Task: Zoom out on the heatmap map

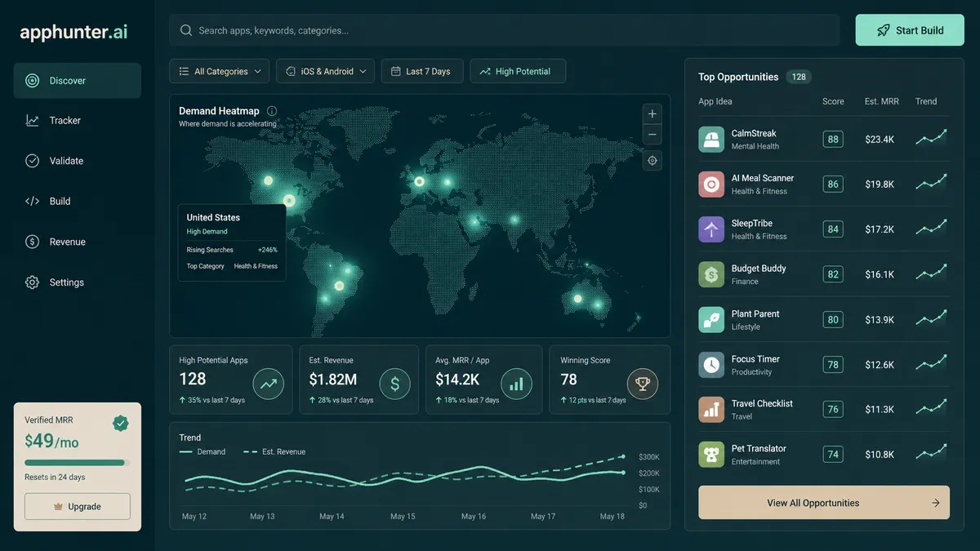Action: tap(653, 135)
